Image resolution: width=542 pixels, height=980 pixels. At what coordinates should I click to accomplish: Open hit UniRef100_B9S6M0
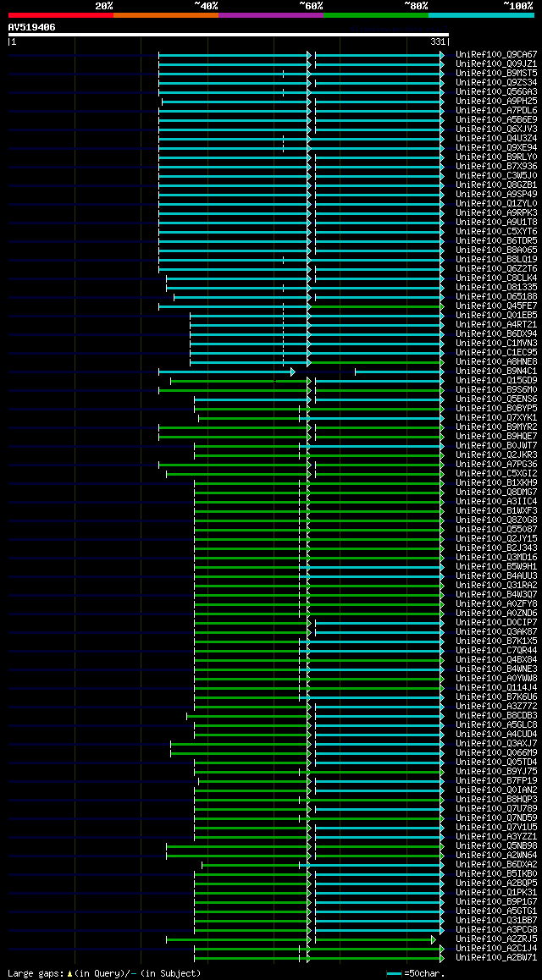click(496, 390)
